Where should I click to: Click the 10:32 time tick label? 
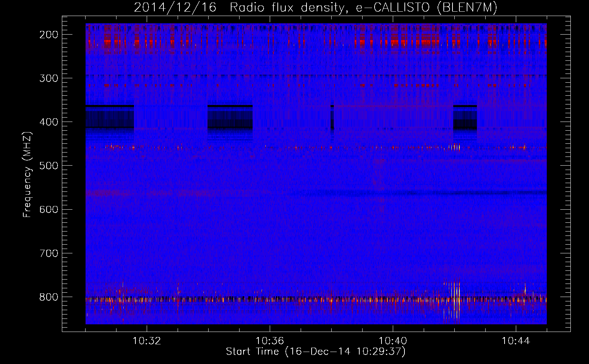(x=147, y=341)
